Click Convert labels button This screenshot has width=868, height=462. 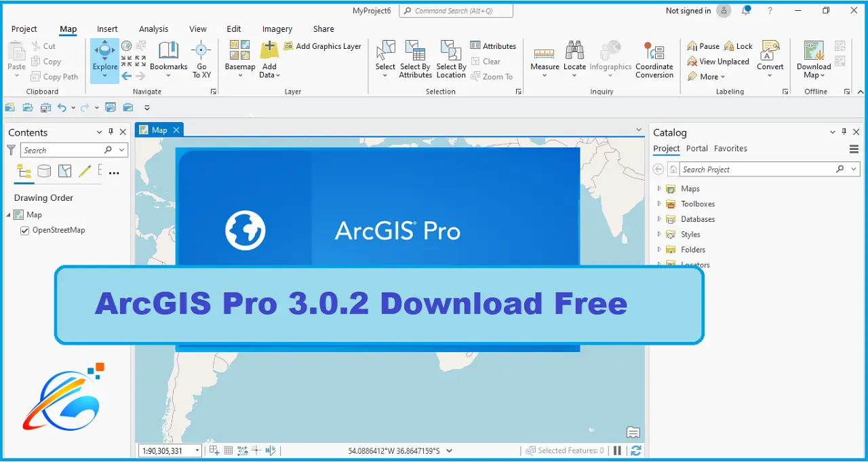tap(770, 60)
